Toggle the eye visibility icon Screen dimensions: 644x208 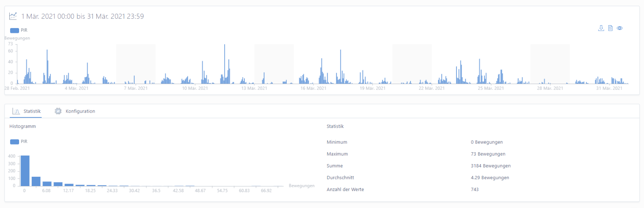pos(620,28)
